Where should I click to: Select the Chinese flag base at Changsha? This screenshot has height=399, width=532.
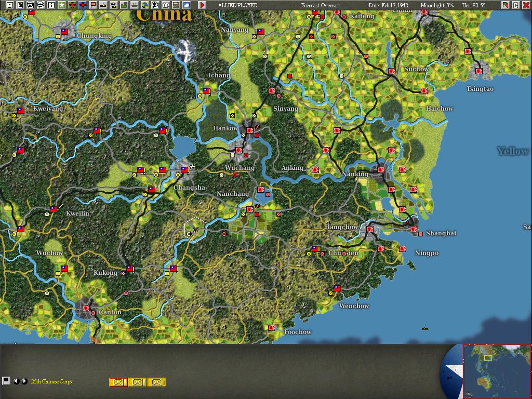pos(184,170)
